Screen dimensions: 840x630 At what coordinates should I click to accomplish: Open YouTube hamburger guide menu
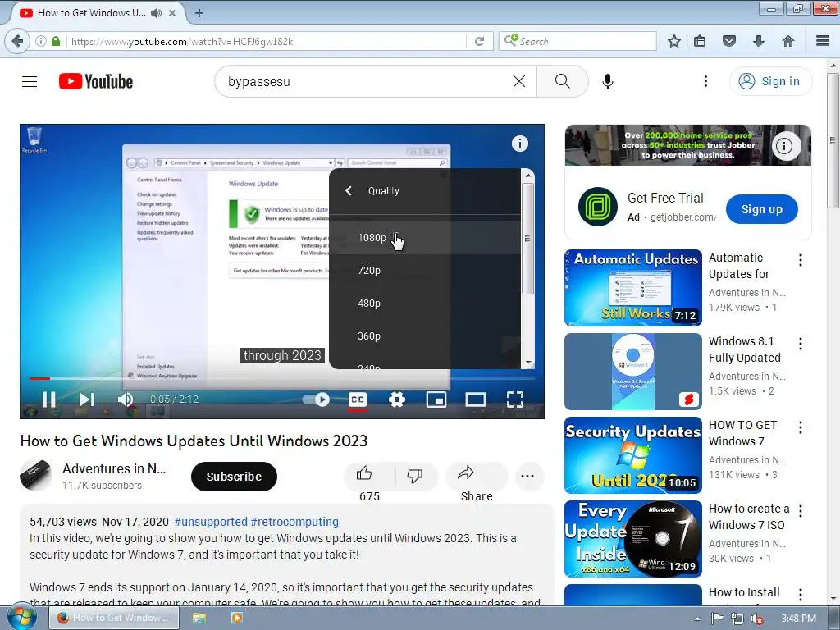[30, 81]
